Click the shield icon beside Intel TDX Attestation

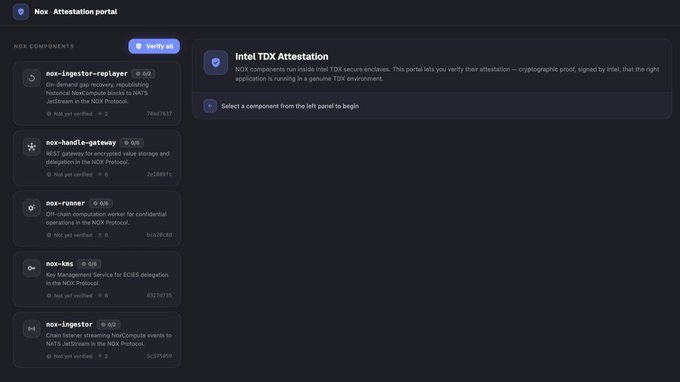coord(216,62)
